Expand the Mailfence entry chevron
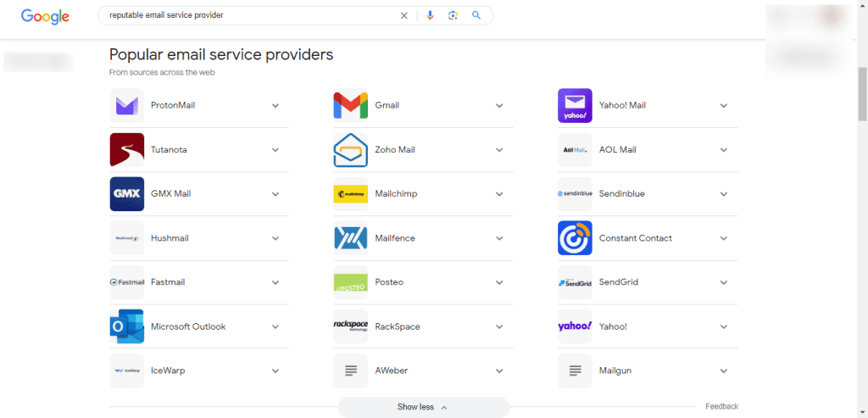Image resolution: width=868 pixels, height=418 pixels. click(x=499, y=238)
